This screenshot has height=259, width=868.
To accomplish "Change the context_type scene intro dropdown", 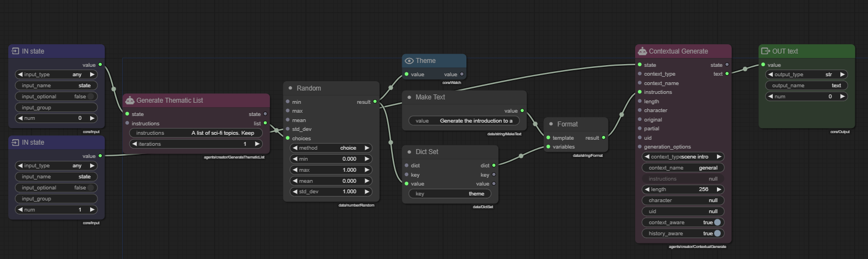I will pyautogui.click(x=683, y=157).
